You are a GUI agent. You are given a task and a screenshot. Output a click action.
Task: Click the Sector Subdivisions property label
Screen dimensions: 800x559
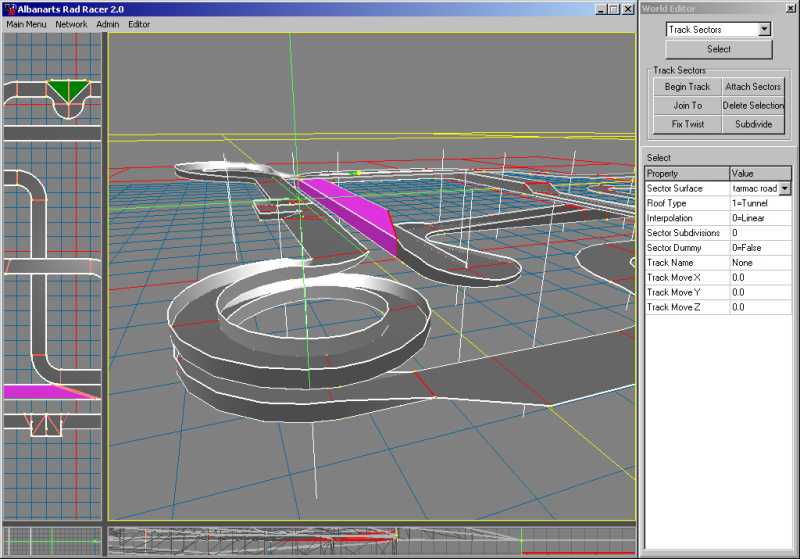click(683, 233)
